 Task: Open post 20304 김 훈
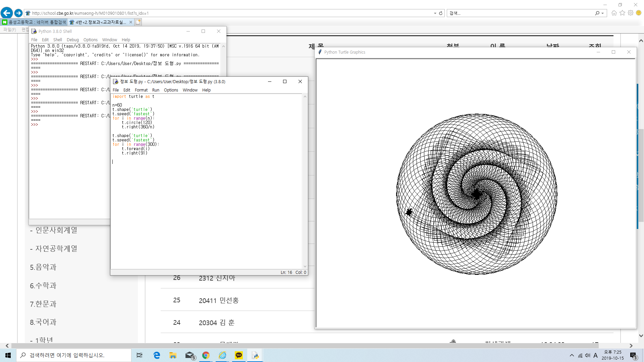[x=217, y=322]
